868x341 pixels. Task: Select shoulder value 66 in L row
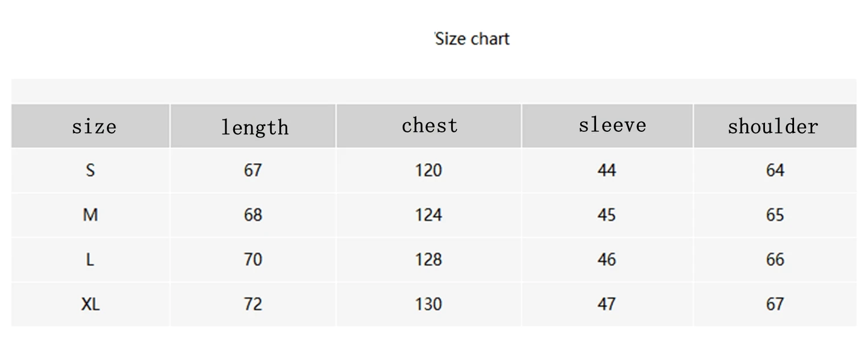[775, 260]
